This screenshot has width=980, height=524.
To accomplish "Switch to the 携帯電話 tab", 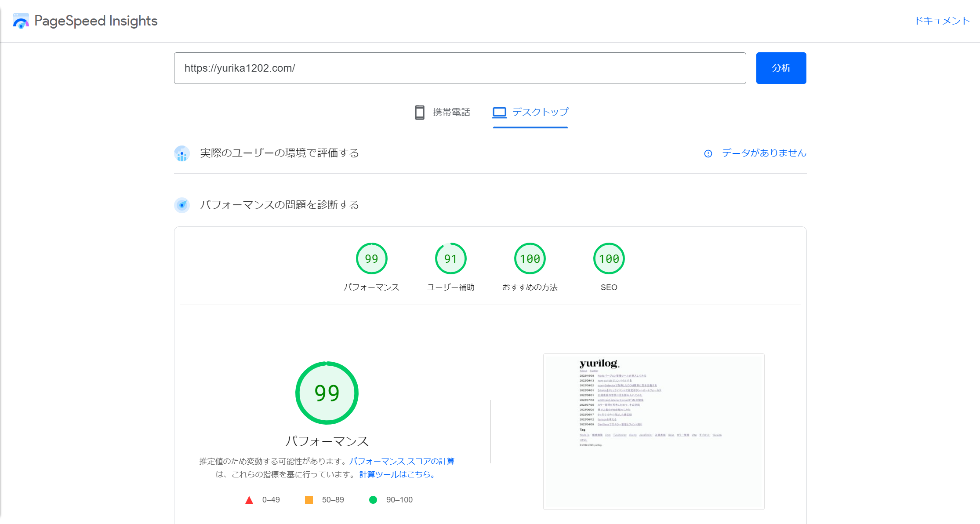I will tap(443, 112).
